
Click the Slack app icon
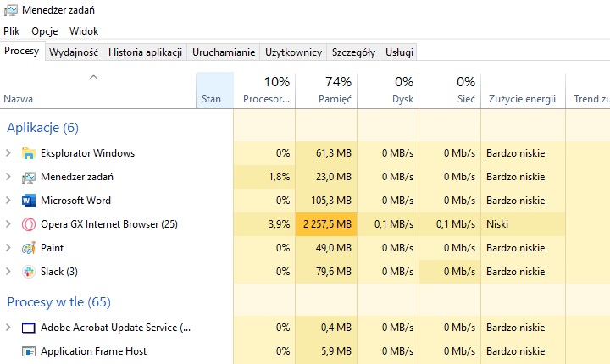(x=29, y=272)
